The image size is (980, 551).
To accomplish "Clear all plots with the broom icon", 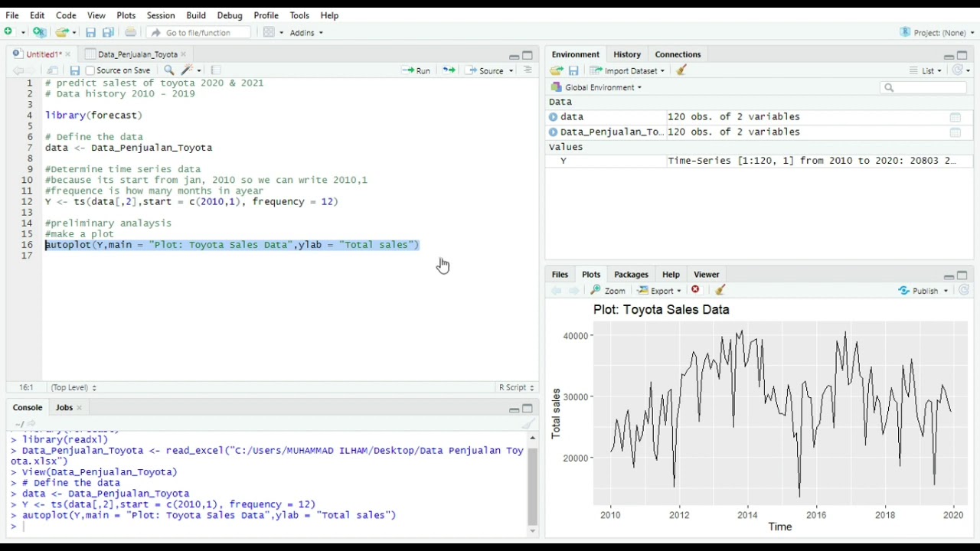I will point(720,290).
